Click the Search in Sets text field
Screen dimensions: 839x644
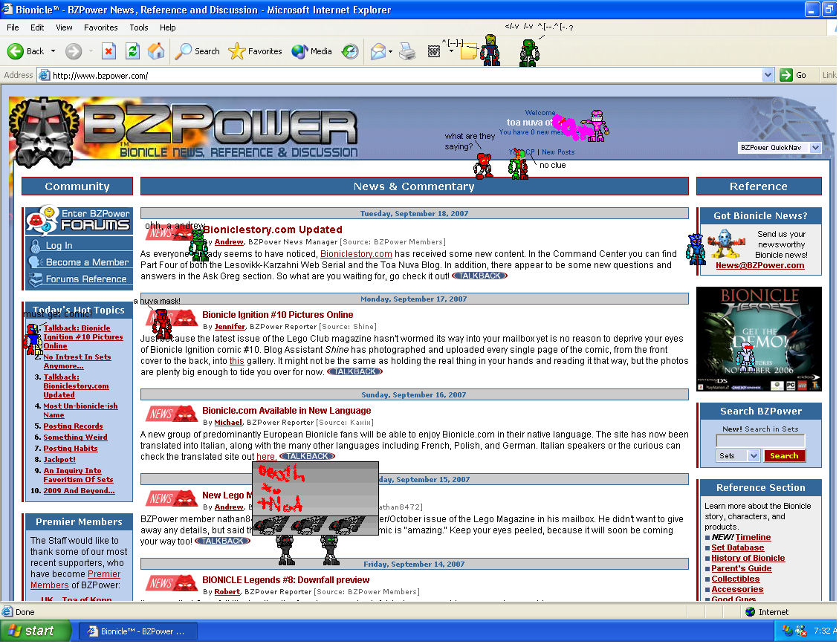[x=760, y=440]
